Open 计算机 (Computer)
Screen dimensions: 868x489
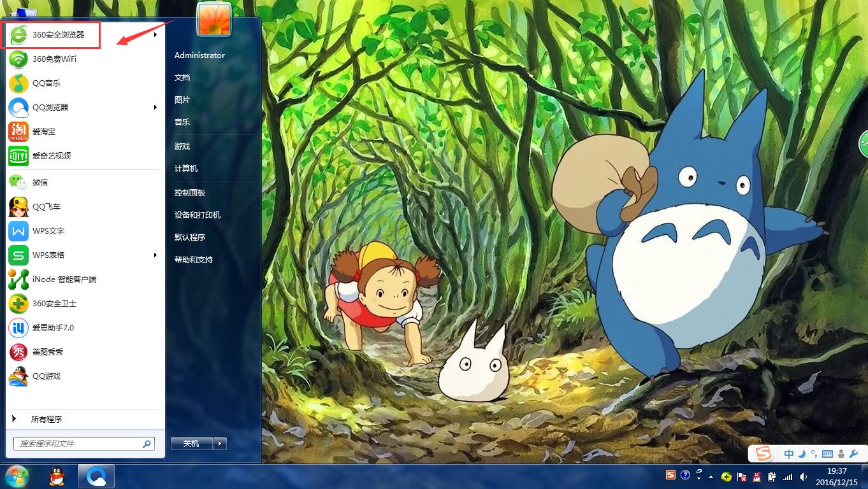[186, 169]
